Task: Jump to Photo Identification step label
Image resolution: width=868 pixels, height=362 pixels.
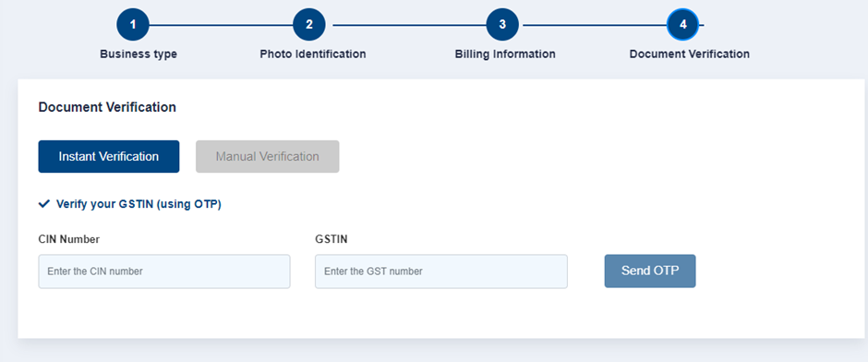Action: 313,54
